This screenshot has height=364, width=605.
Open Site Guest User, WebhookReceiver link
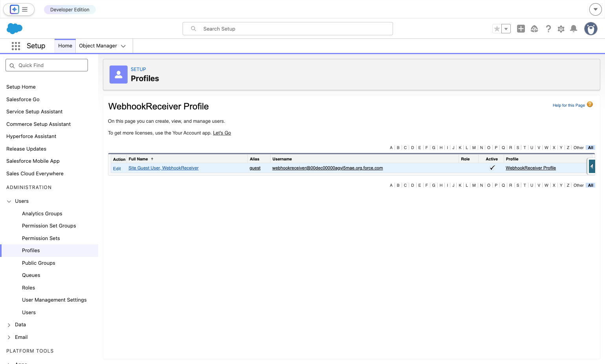pos(163,168)
